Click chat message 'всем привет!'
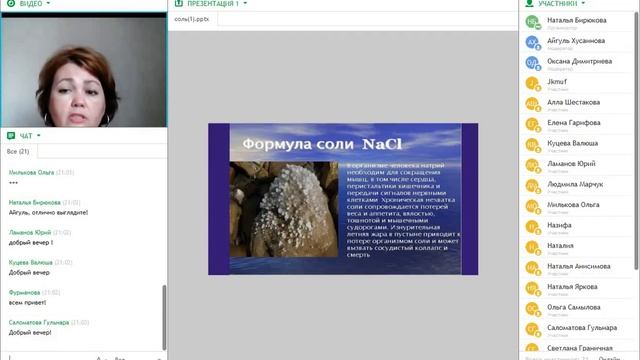This screenshot has width=640, height=360. 27,303
